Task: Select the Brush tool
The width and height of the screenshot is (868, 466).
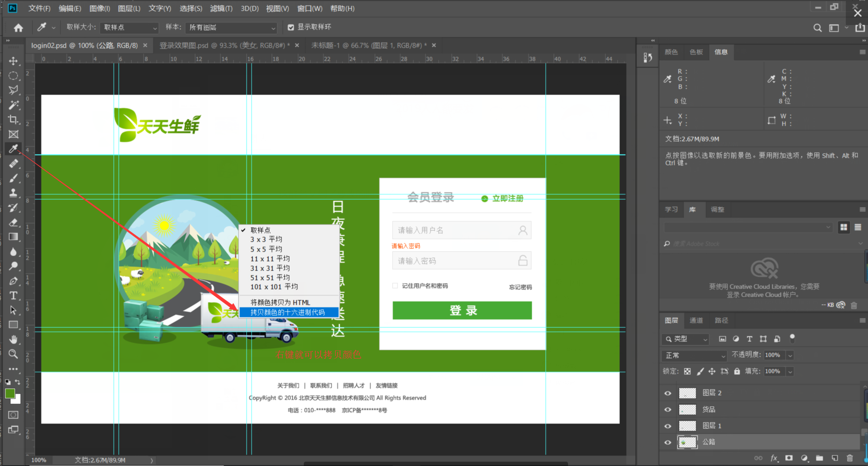Action: (x=14, y=178)
